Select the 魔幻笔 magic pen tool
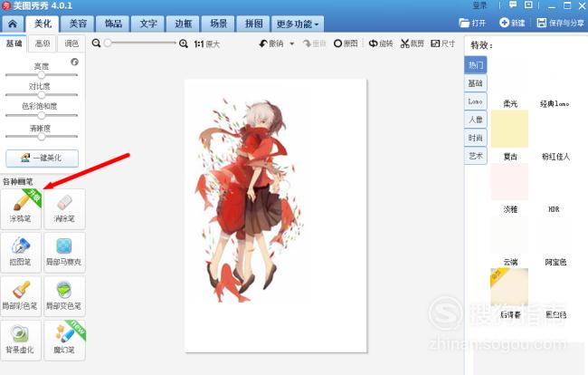The width and height of the screenshot is (588, 375). 64,340
